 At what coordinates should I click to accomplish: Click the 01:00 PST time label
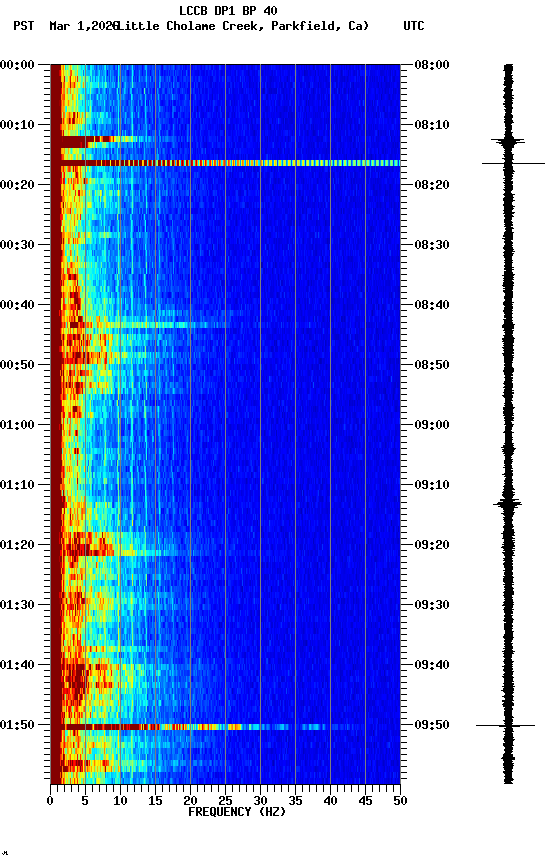click(x=17, y=425)
